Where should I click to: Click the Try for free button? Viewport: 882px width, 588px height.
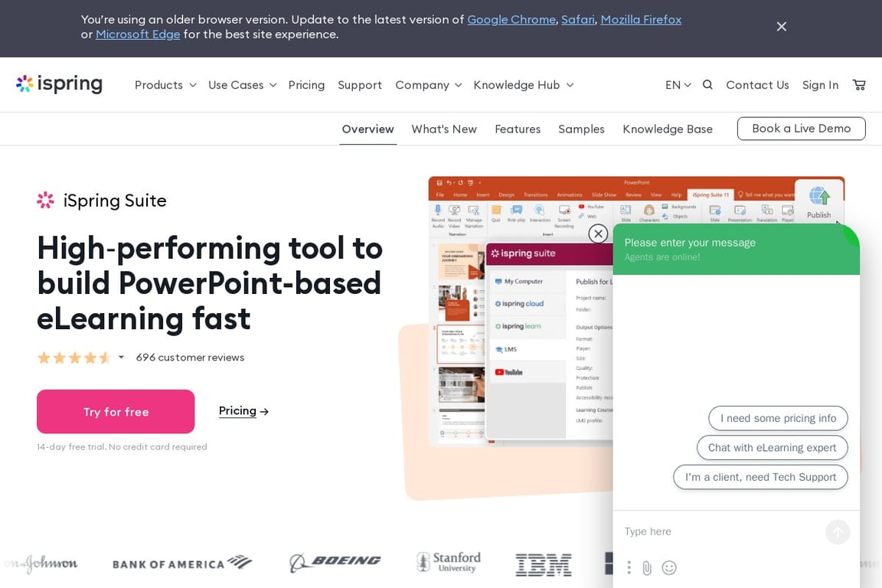tap(116, 411)
